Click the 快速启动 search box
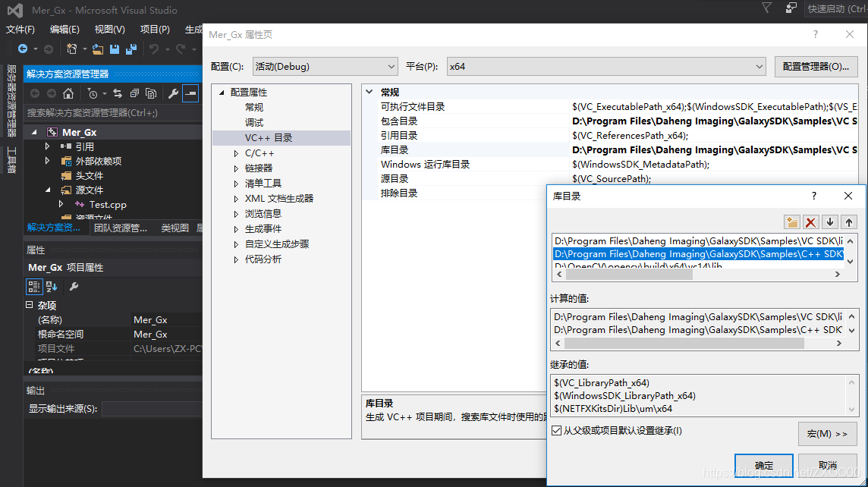 (x=836, y=9)
